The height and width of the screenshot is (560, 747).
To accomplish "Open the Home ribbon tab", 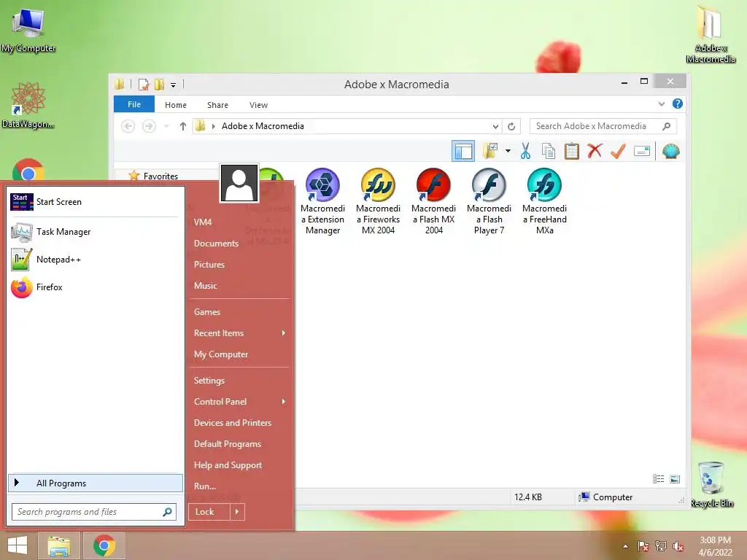I will click(x=176, y=105).
